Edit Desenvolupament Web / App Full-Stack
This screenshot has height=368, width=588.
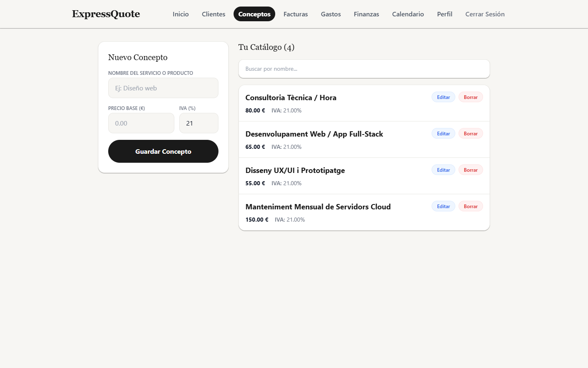[x=443, y=134]
